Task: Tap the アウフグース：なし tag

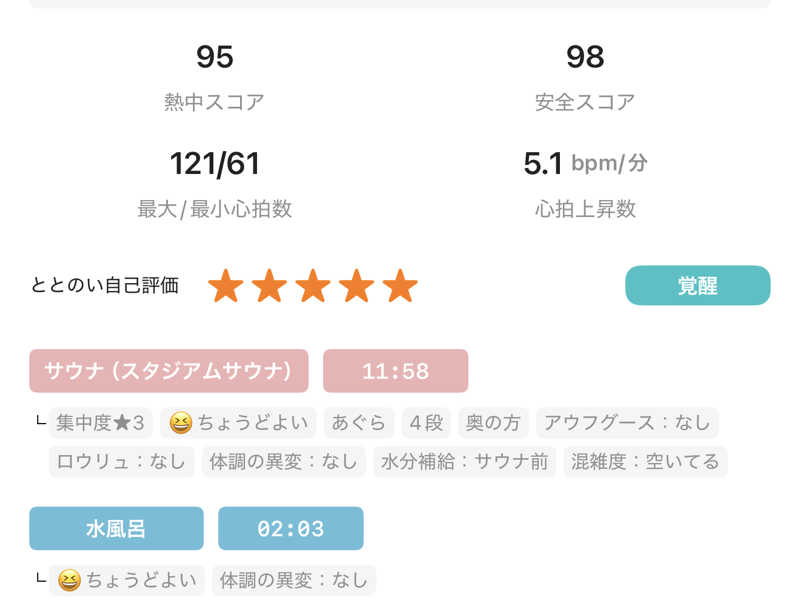Action: pyautogui.click(x=627, y=423)
